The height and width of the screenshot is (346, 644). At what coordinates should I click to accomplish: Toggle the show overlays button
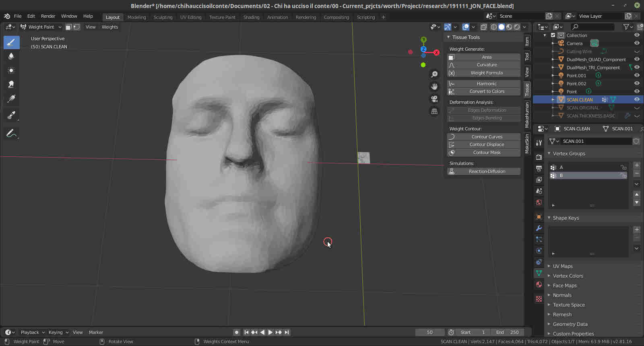click(466, 27)
